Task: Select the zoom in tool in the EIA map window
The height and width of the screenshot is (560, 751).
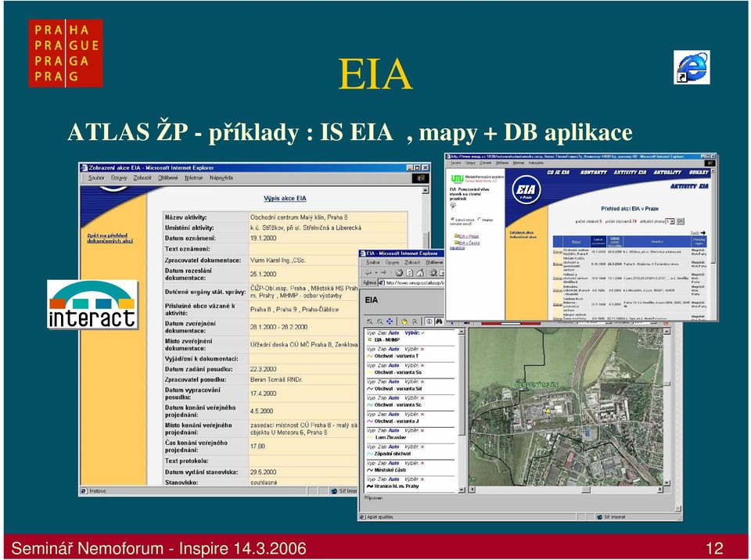Action: click(x=369, y=321)
